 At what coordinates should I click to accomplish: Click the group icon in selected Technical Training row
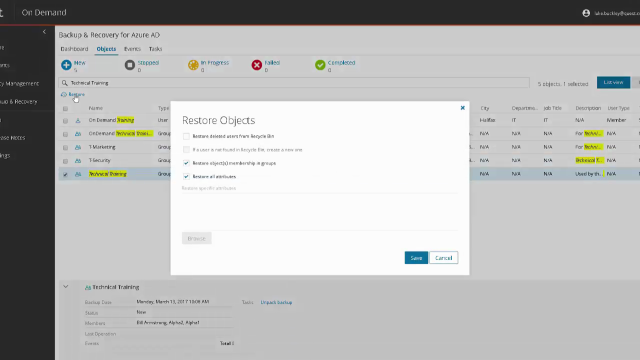(x=78, y=174)
